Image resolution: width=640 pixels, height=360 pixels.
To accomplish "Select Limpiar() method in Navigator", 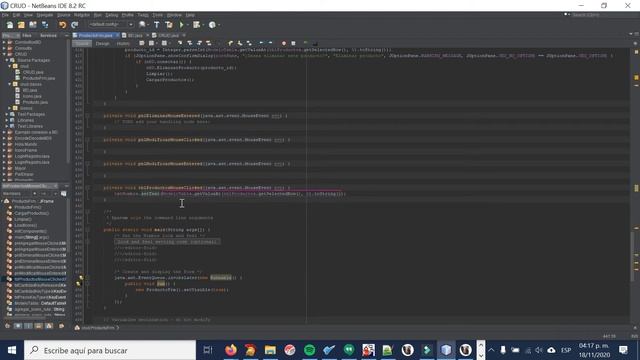I will point(23,219).
